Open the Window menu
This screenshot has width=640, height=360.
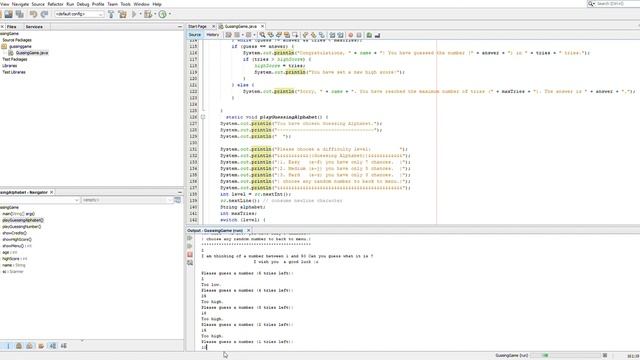click(142, 4)
